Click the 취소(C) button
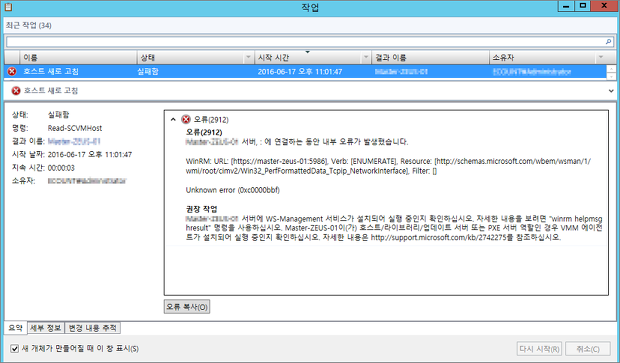This screenshot has height=363, width=620. [x=588, y=349]
